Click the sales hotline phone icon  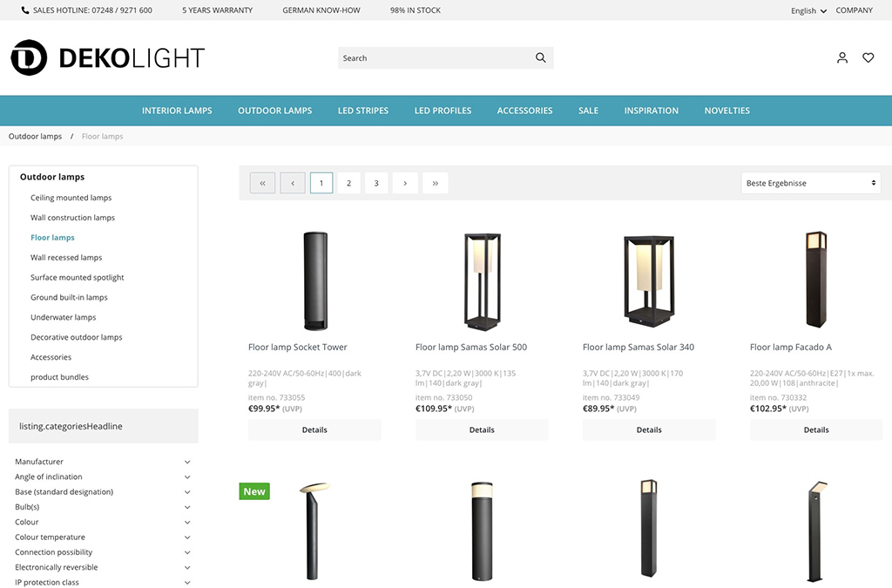(x=25, y=10)
